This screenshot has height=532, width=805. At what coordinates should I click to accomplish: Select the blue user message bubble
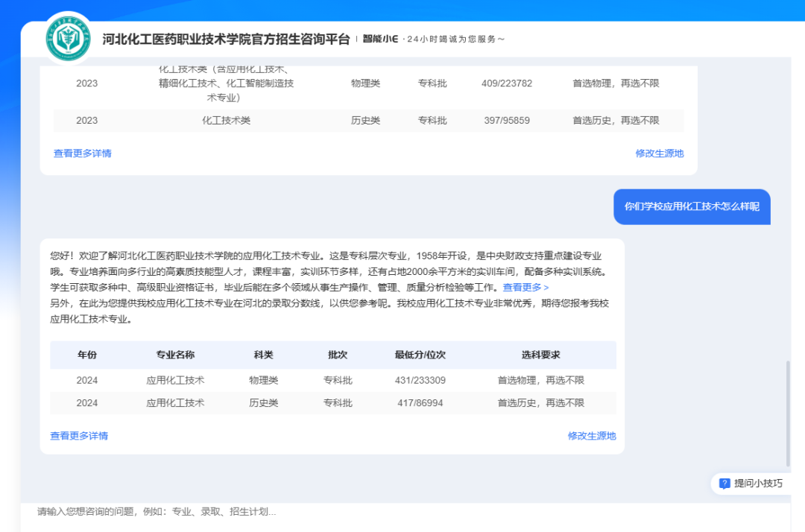[x=691, y=206]
